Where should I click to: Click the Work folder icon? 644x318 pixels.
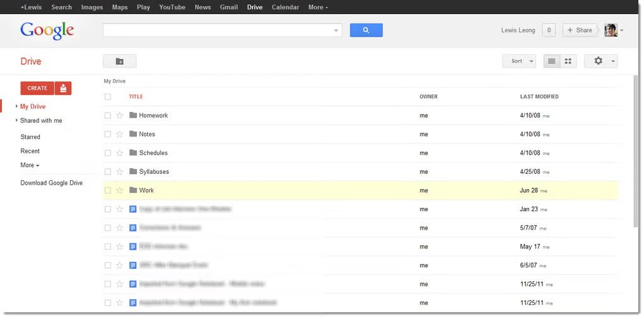133,190
